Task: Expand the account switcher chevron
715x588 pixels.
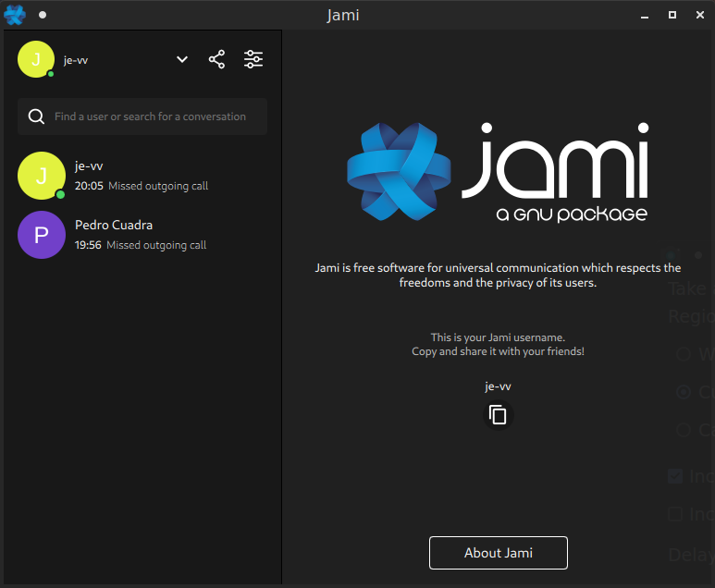Action: point(182,59)
